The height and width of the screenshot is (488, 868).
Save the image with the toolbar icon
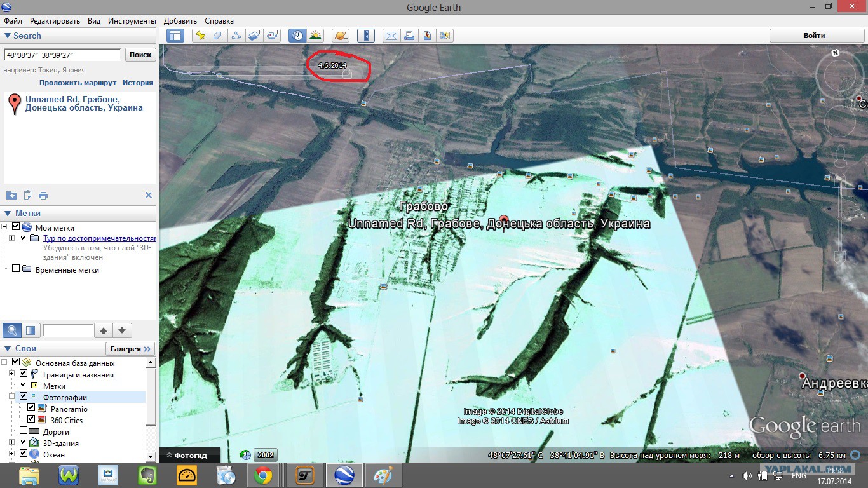coord(427,36)
